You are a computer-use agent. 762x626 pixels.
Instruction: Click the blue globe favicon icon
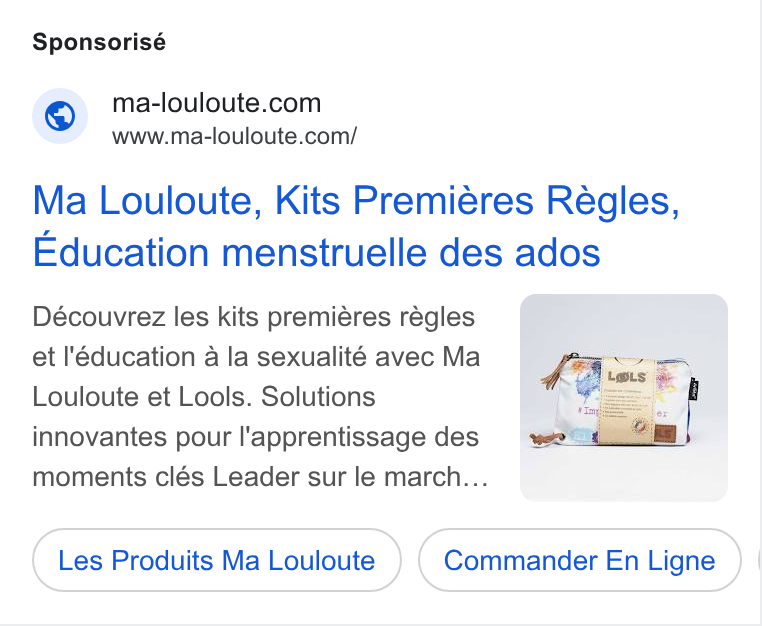click(60, 116)
